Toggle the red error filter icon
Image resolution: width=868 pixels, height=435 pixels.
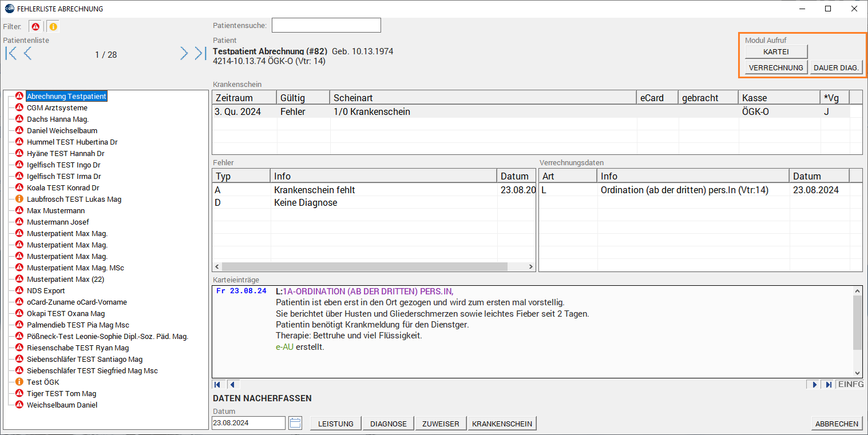pos(36,27)
